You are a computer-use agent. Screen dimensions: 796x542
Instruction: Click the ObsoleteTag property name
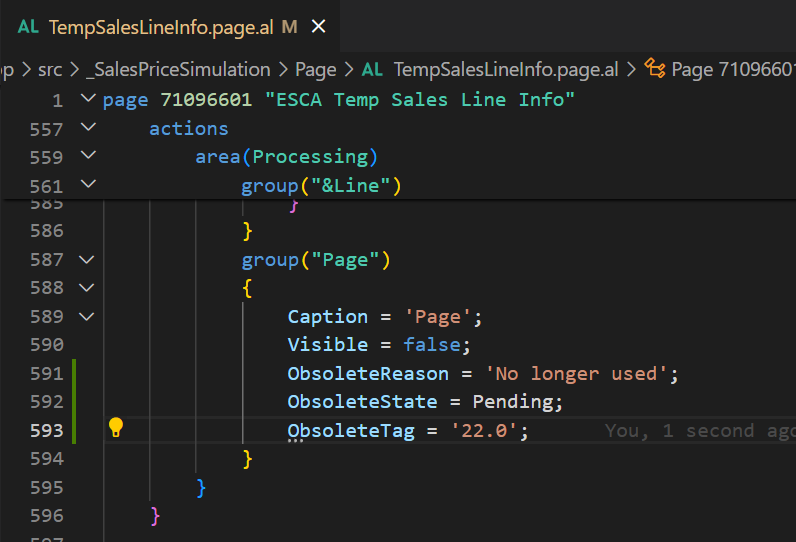point(351,430)
